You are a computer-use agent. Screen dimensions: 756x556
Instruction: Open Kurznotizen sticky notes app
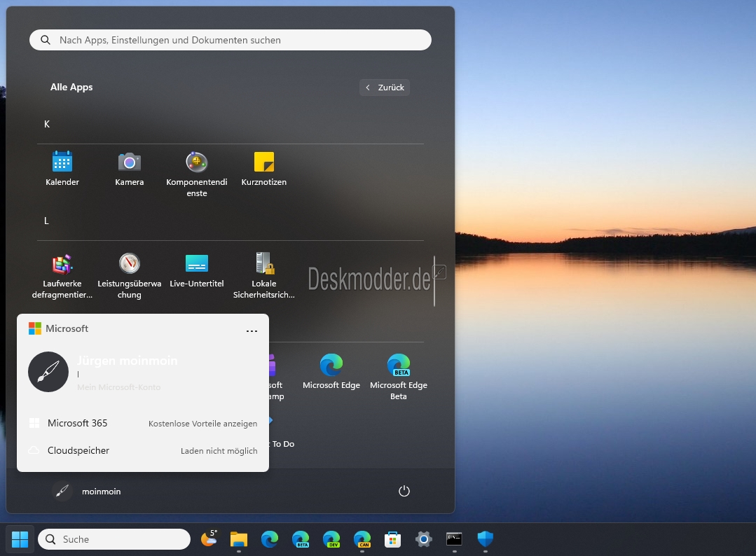click(x=263, y=169)
